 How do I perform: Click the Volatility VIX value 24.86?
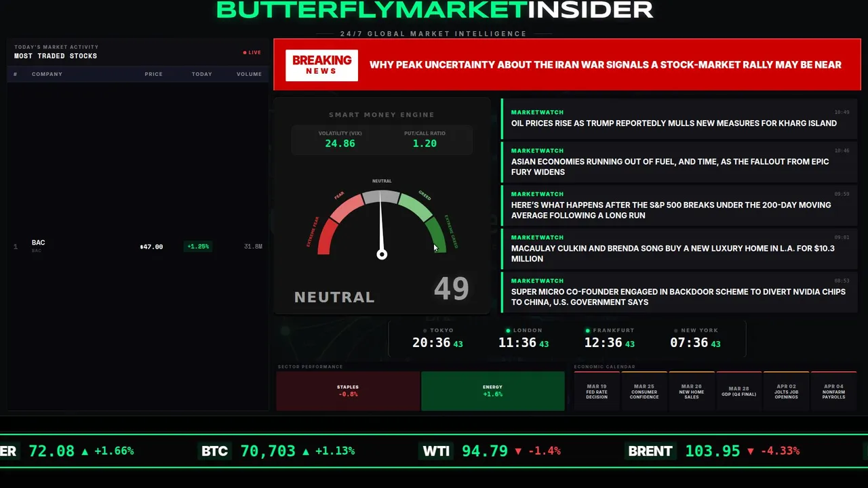point(340,144)
